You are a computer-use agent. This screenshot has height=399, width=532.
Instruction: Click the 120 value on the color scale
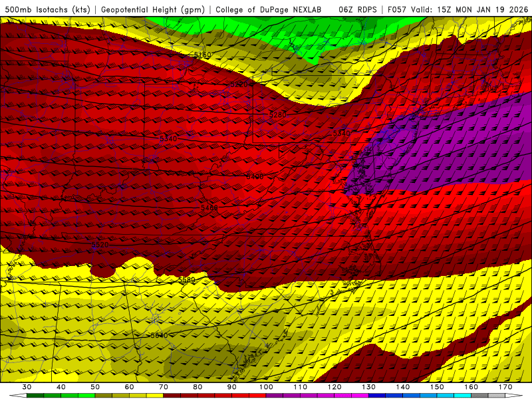(x=334, y=387)
